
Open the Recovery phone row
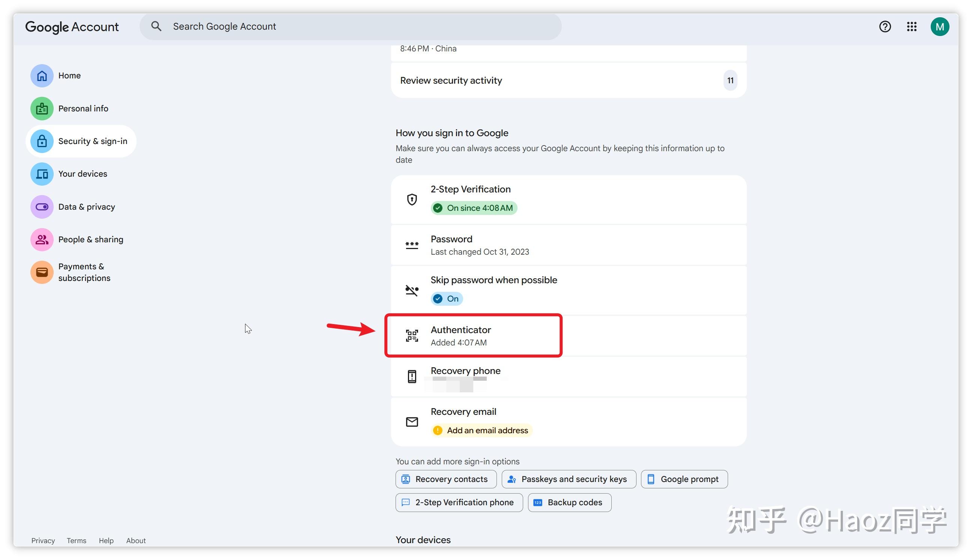pos(568,377)
